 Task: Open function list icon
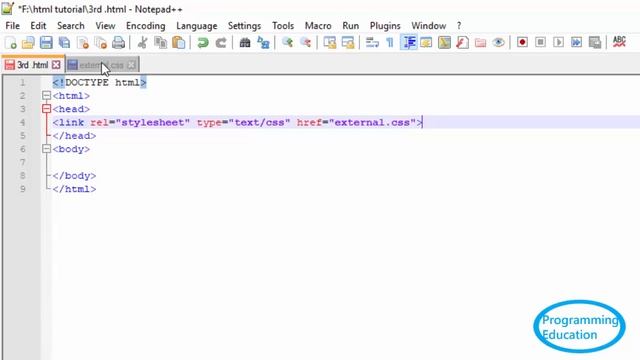[462, 42]
